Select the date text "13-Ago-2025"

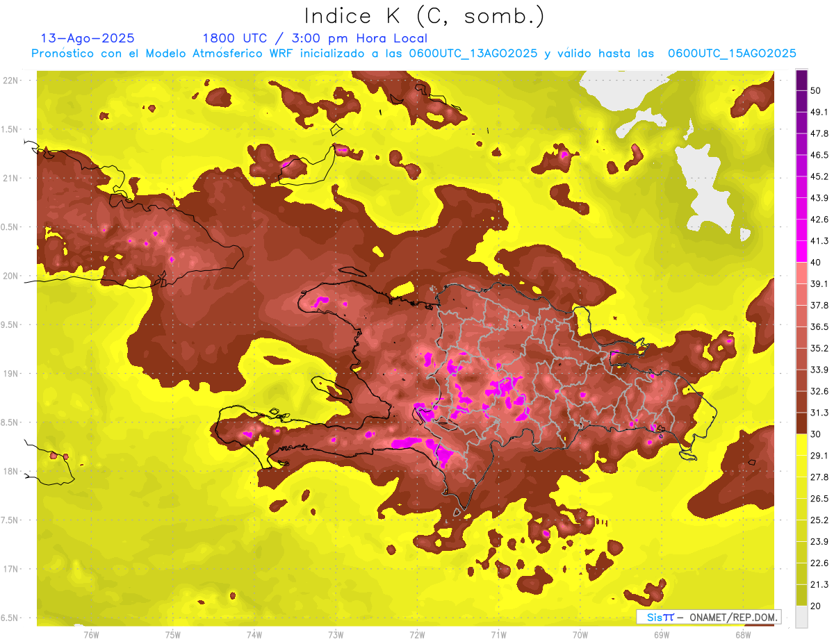[x=88, y=38]
